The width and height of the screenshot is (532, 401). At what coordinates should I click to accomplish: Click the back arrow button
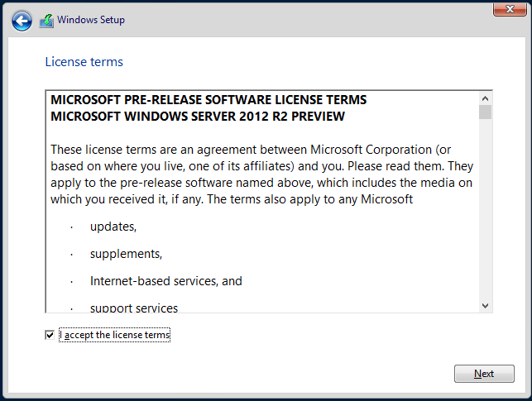point(22,21)
